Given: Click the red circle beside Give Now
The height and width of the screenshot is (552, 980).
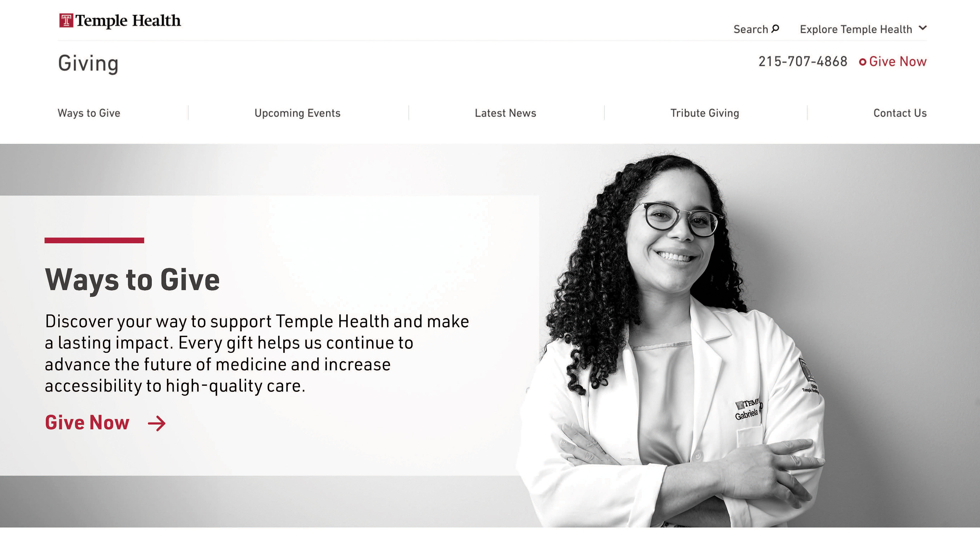Looking at the screenshot, I should pos(863,62).
